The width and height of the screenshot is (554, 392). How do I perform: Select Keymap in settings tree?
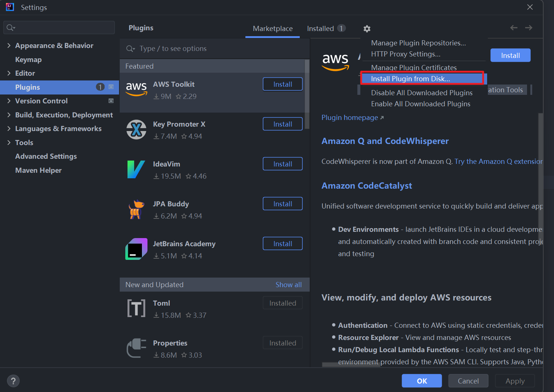coord(28,59)
